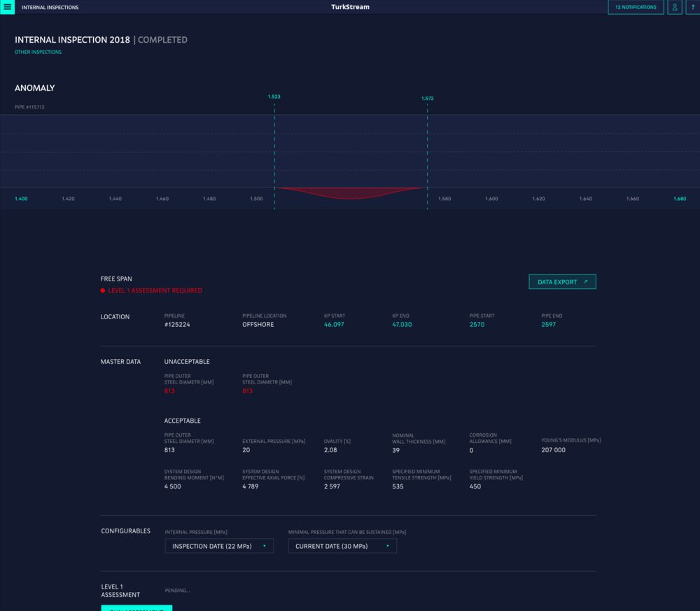Select the 1.572 anomaly end marker
700x611 pixels.
(427, 99)
